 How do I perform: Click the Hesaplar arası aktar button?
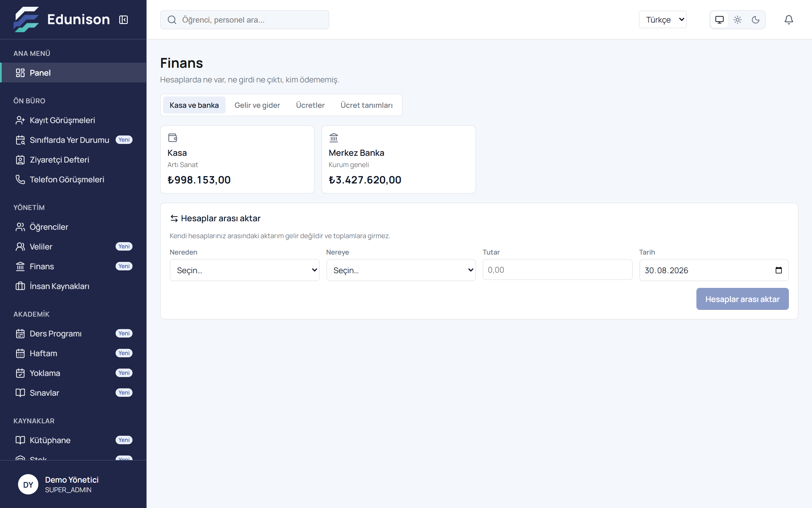tap(742, 299)
